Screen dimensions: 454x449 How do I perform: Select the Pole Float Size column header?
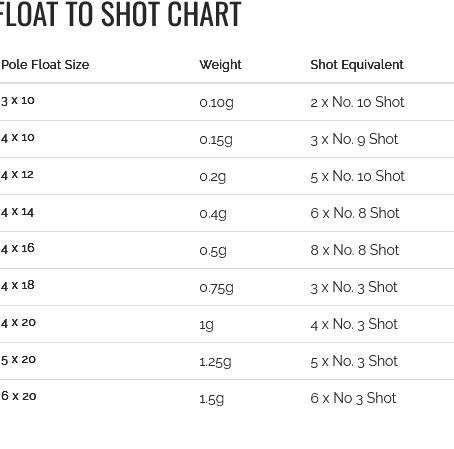(x=45, y=65)
